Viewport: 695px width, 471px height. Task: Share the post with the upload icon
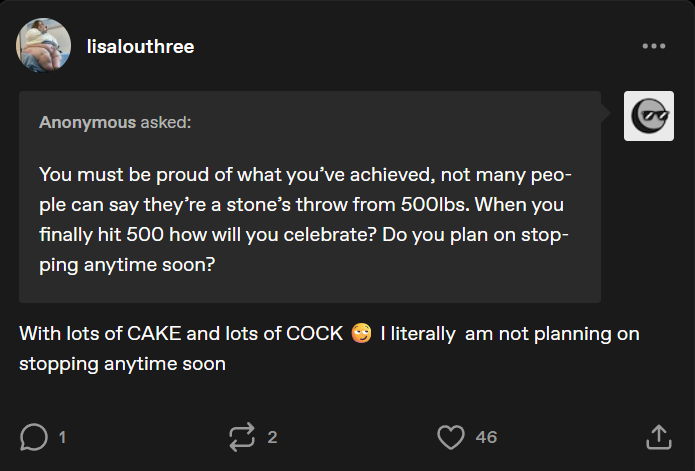coord(658,437)
